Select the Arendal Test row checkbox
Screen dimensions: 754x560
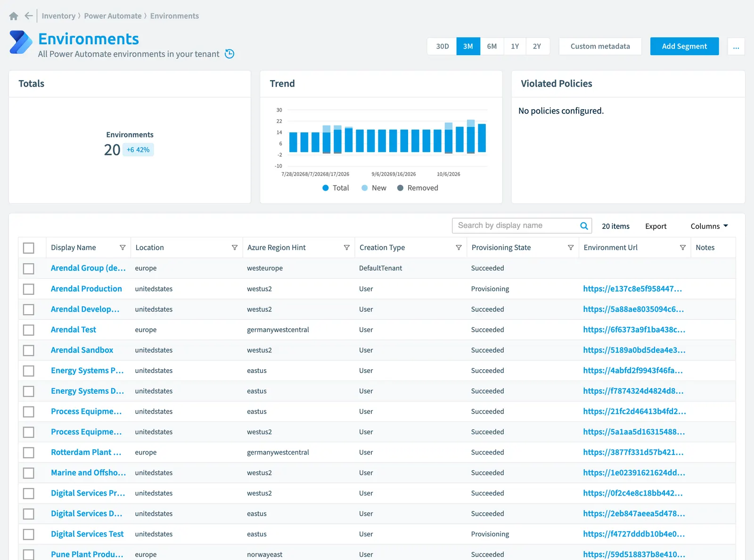point(29,330)
